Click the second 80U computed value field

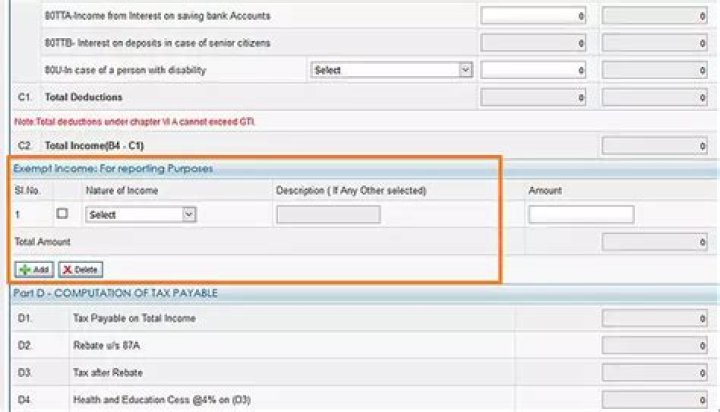pyautogui.click(x=654, y=70)
